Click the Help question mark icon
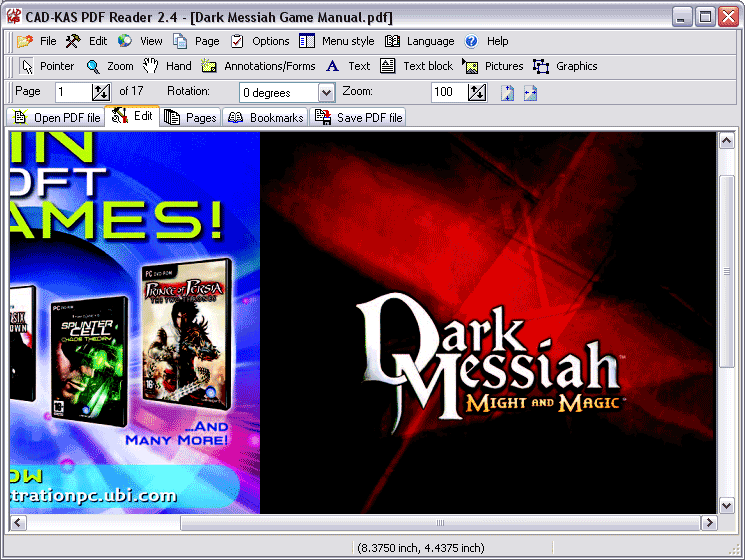This screenshot has width=745, height=560. [x=471, y=41]
